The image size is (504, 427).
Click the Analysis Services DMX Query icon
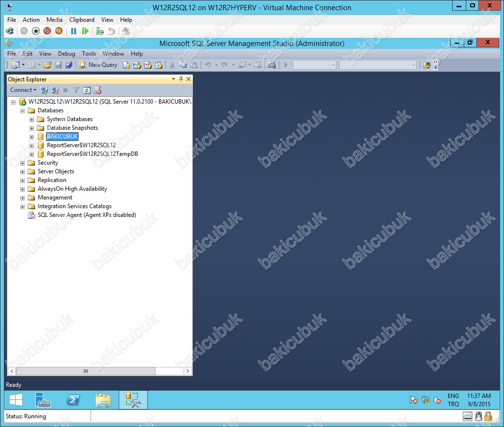pyautogui.click(x=148, y=65)
